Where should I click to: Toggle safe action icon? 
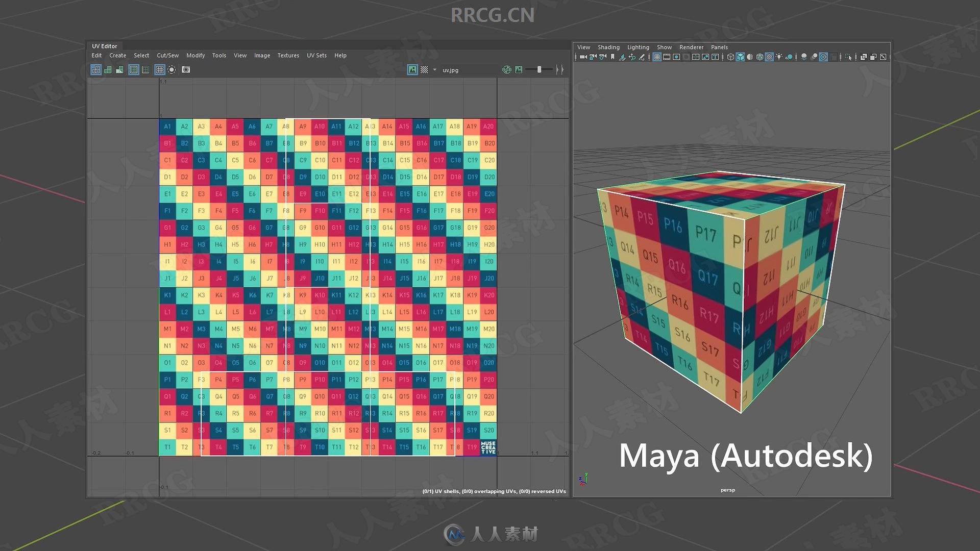pyautogui.click(x=705, y=57)
